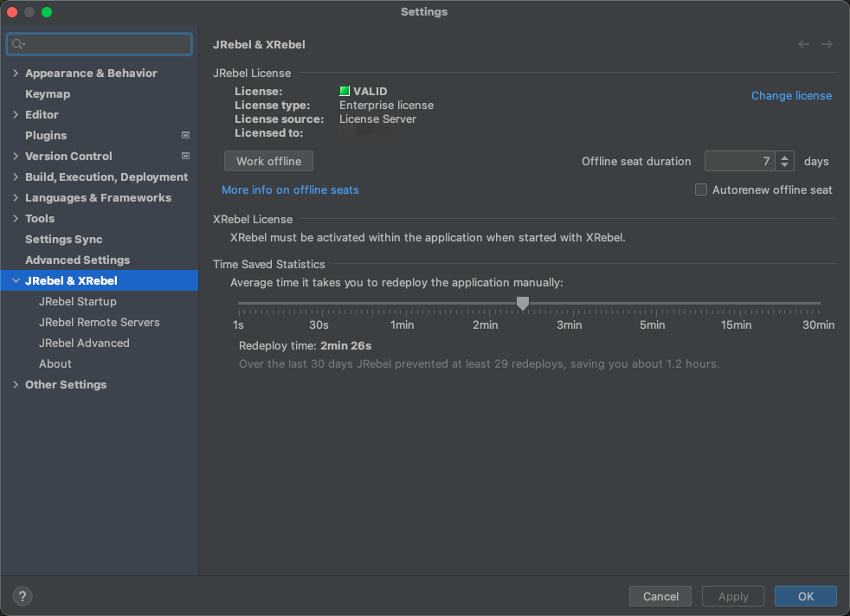Click the offline seat duration field
The width and height of the screenshot is (850, 616).
coord(740,161)
